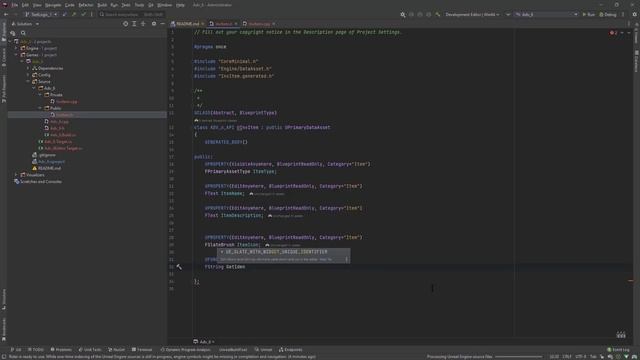The image size is (640, 360).
Task: Click the background indexing progress bar
Action: pyautogui.click(x=519, y=357)
